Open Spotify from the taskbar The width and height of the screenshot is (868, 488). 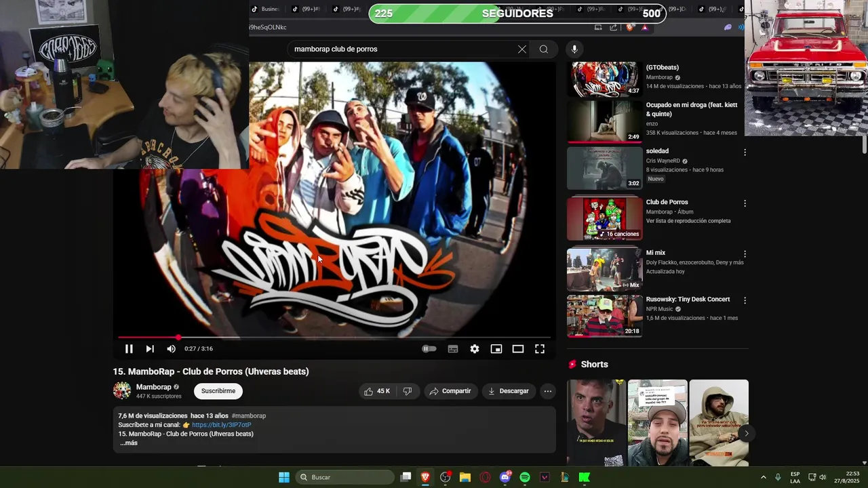click(x=525, y=477)
